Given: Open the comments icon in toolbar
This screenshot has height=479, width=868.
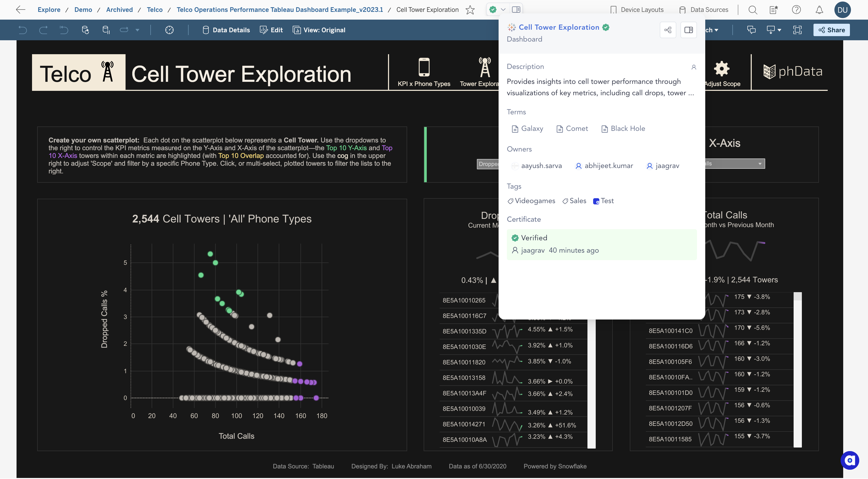Looking at the screenshot, I should click(x=751, y=30).
